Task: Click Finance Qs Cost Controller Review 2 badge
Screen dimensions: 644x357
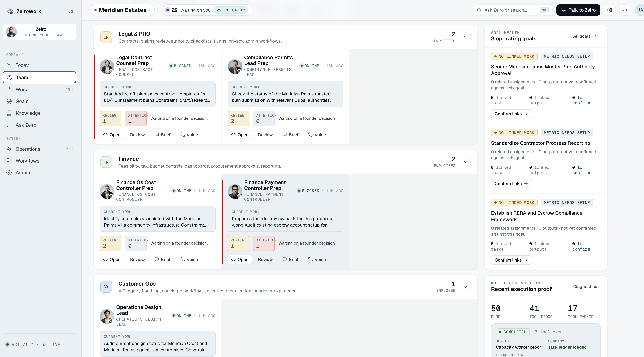Action: coord(110,243)
